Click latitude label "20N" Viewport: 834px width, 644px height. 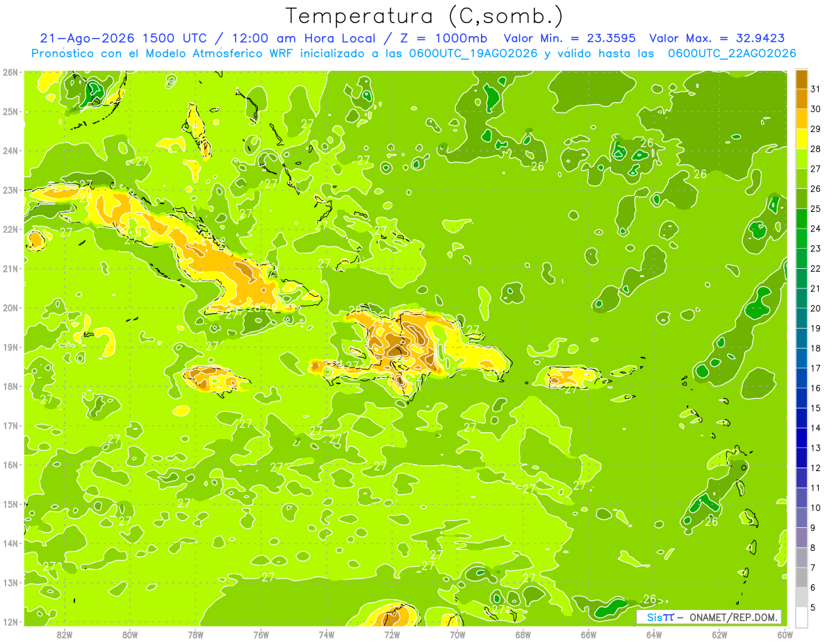10,308
